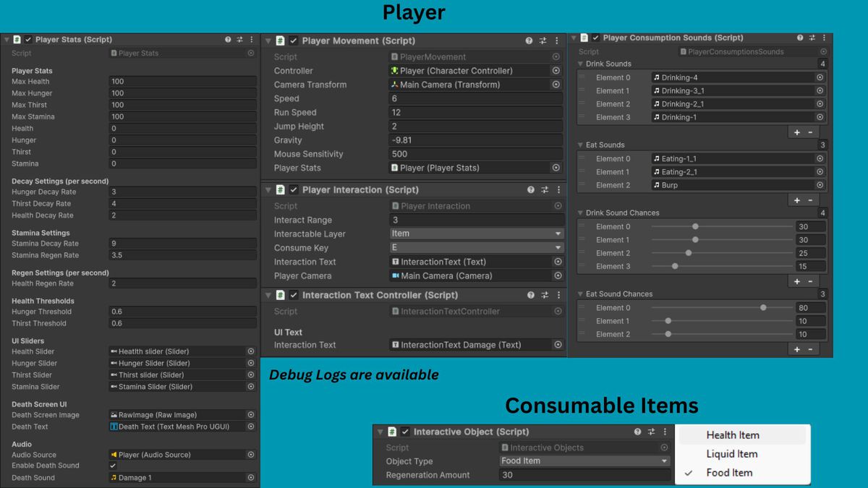Open presets for Player Movement script
This screenshot has width=868, height=488.
(543, 41)
